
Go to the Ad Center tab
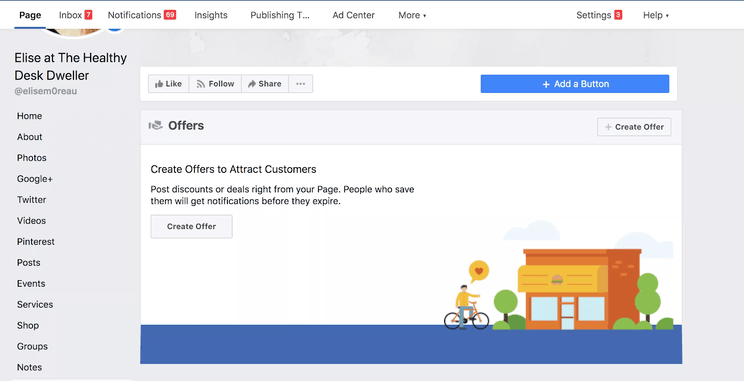pyautogui.click(x=353, y=15)
